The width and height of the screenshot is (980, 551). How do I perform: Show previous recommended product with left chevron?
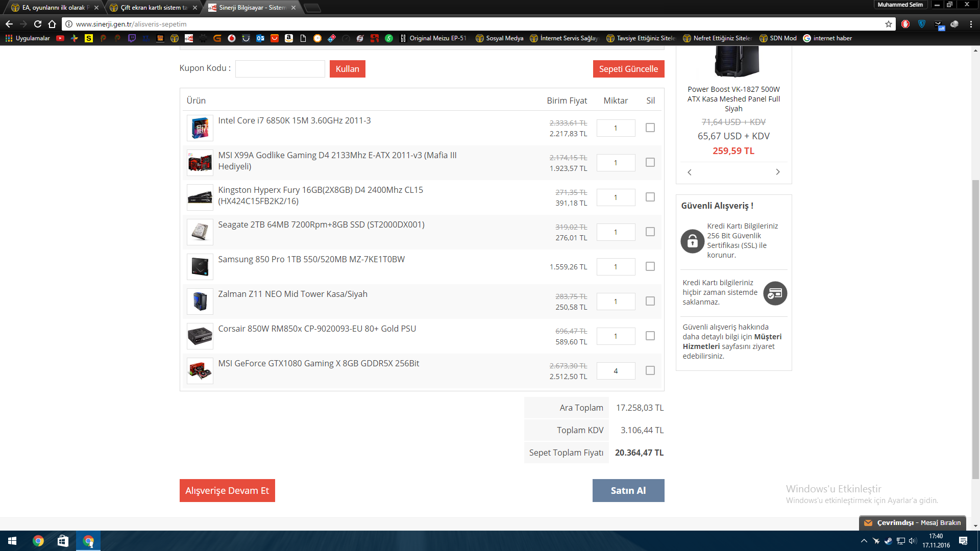(690, 172)
